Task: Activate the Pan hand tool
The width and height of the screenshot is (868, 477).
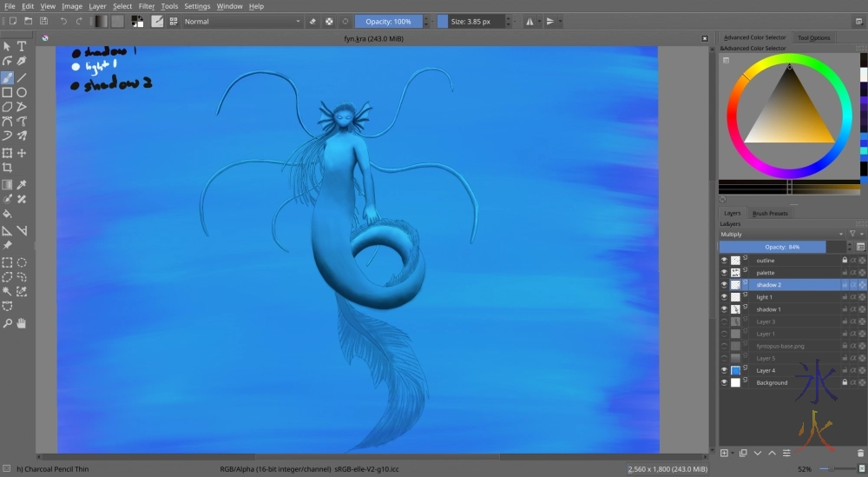Action: tap(22, 323)
